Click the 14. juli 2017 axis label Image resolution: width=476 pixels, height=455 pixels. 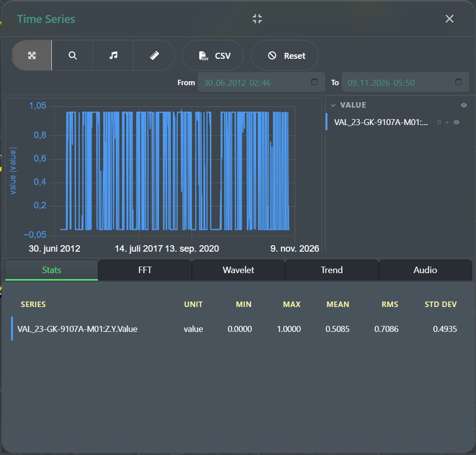(x=139, y=249)
